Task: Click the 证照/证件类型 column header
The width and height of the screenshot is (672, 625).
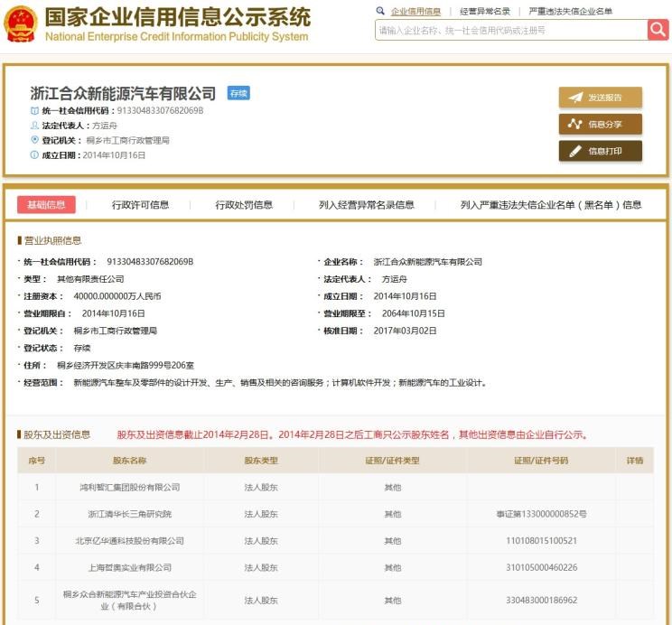Action: 392,461
